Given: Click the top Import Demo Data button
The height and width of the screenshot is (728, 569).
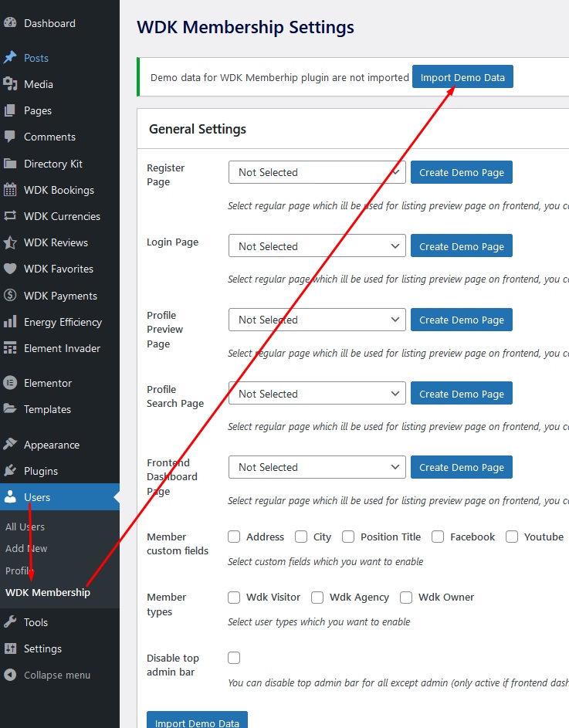Looking at the screenshot, I should [462, 76].
